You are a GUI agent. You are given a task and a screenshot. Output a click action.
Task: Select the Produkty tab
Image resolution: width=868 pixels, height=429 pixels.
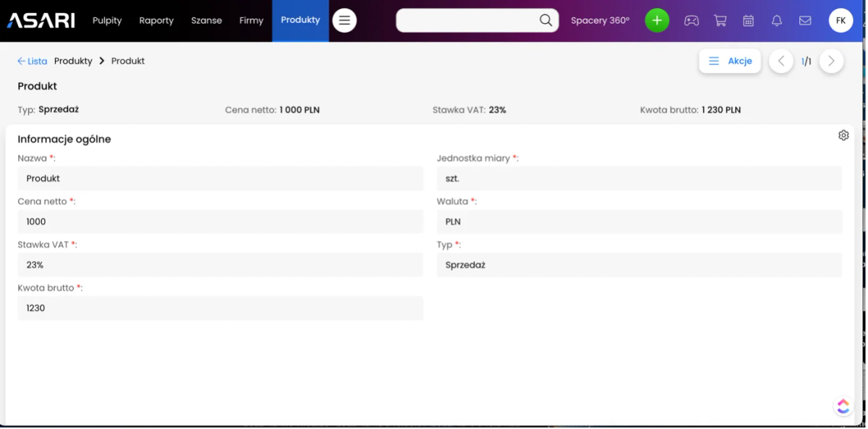click(x=300, y=20)
